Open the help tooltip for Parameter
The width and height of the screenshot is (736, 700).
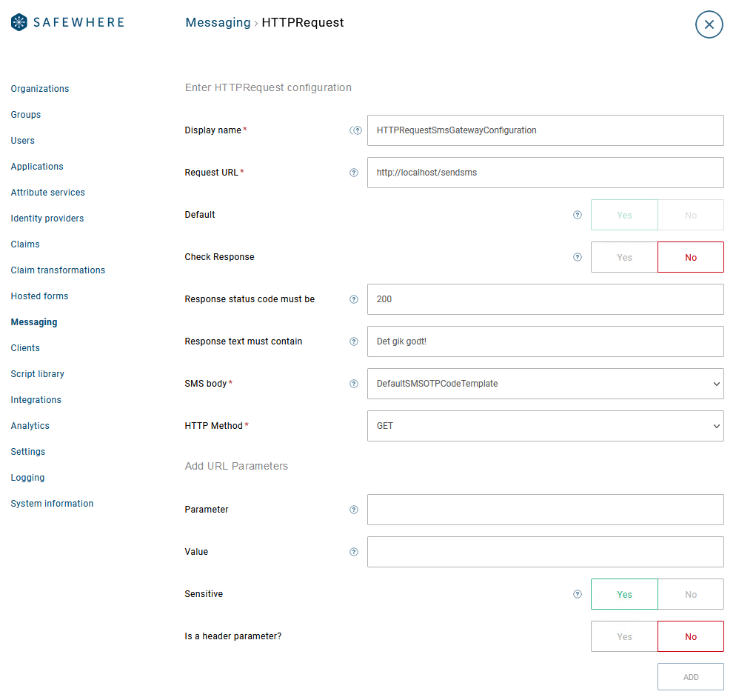[x=354, y=510]
